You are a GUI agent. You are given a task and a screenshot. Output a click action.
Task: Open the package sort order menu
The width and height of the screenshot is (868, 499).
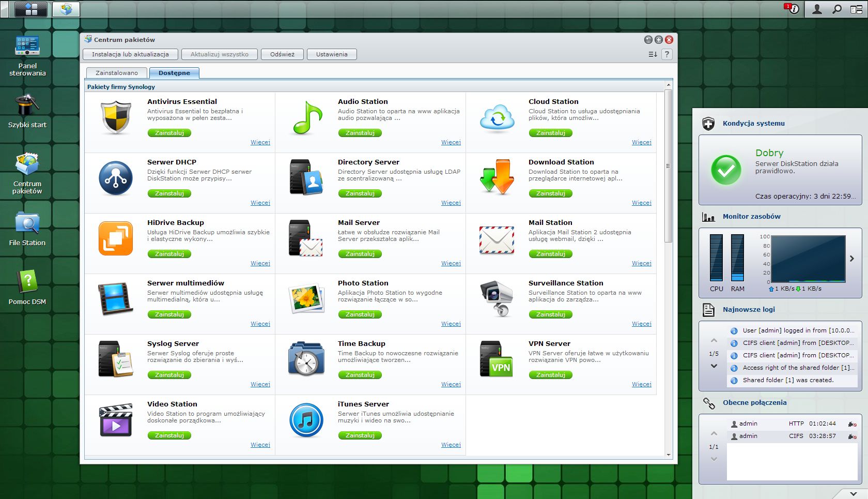(653, 54)
